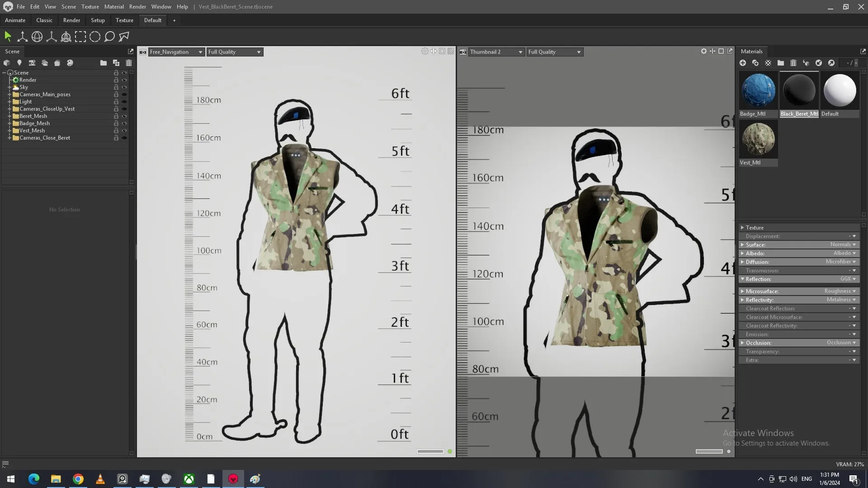Viewport: 868px width, 488px height.
Task: Open Xbox app from taskbar
Action: click(189, 479)
